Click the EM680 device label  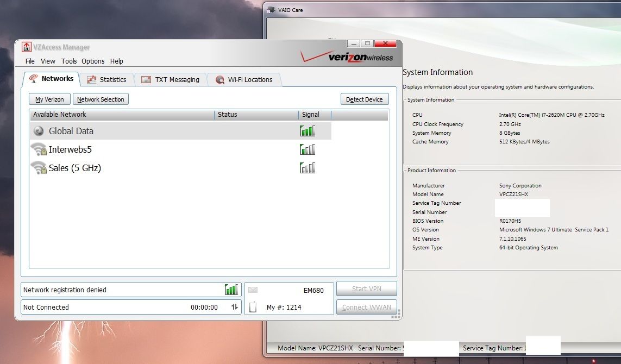[313, 290]
